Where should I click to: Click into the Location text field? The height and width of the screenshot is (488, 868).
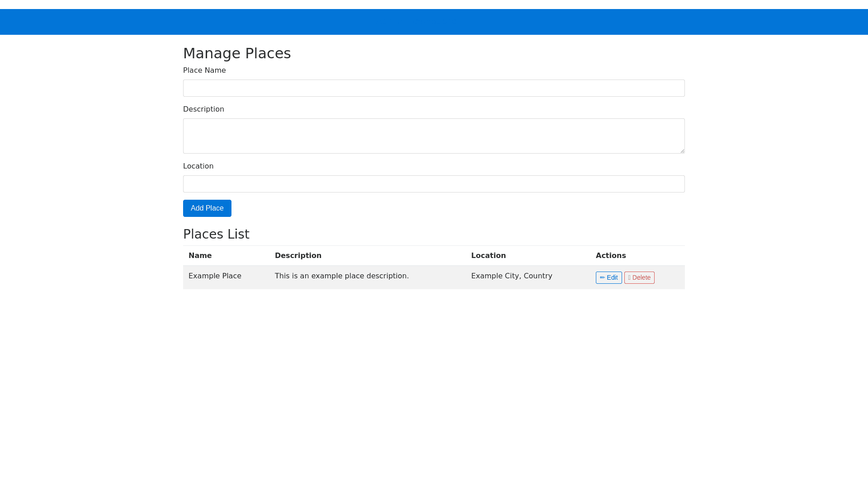pos(434,184)
